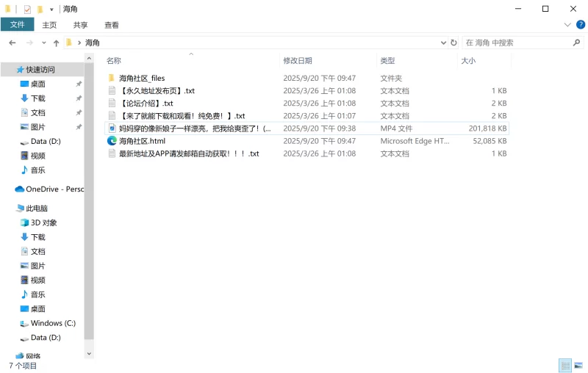
Task: Select the 【永久地址发布页】.txt file
Action: coord(157,90)
